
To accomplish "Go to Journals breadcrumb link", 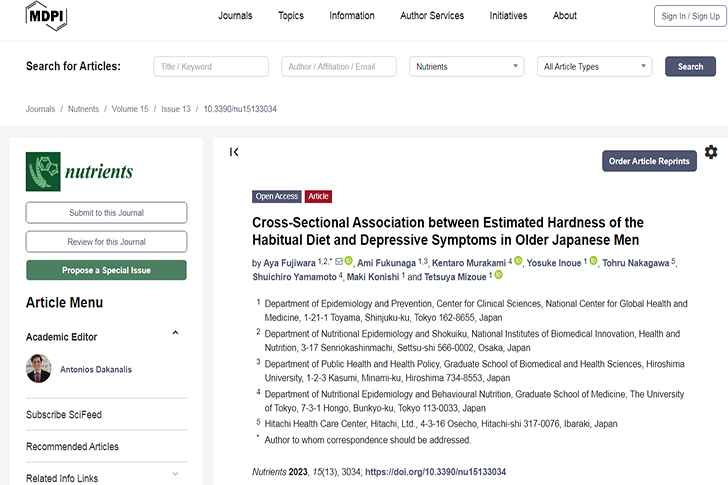I will 40,109.
